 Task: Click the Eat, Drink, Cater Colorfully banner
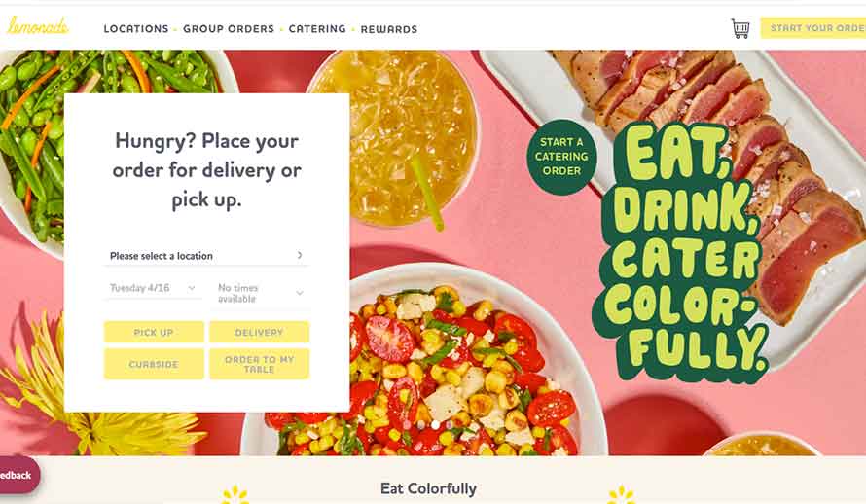click(683, 247)
